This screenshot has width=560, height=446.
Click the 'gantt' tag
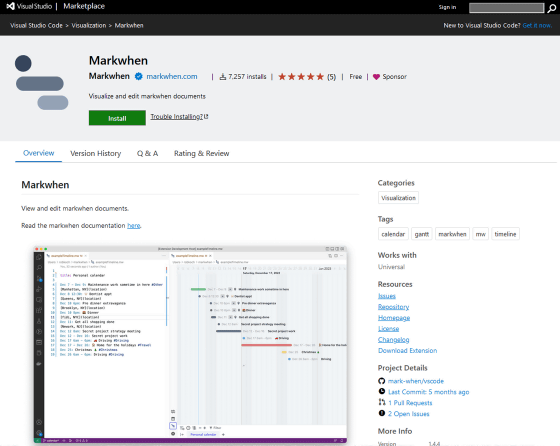click(421, 234)
